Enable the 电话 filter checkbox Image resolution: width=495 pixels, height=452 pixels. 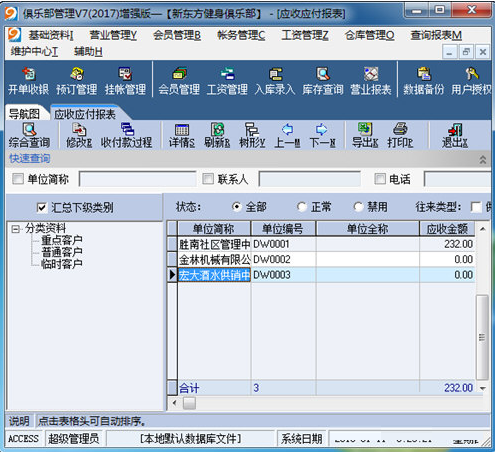[380, 179]
